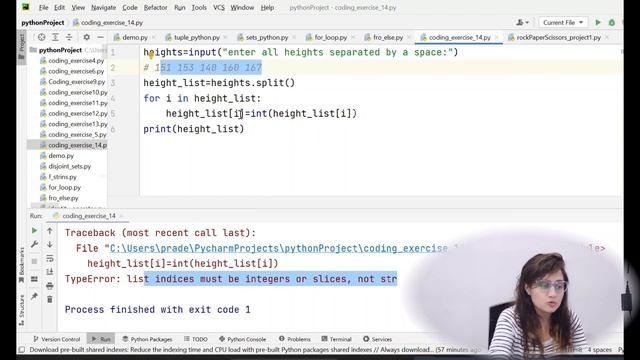Open Version Control tool window
640x360 pixels.
[x=57, y=339]
